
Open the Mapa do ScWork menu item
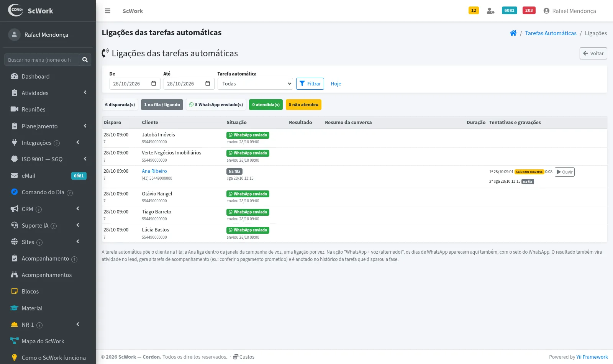pos(48,341)
